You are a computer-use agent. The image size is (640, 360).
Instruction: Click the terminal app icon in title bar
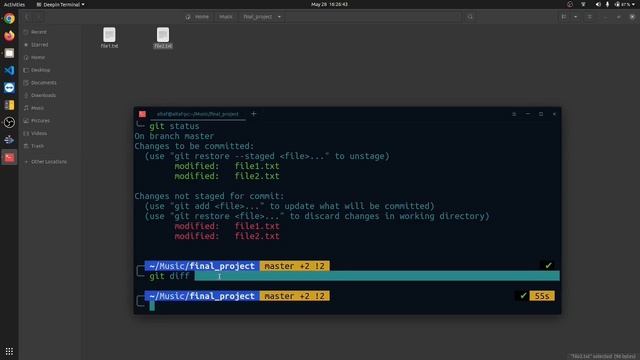click(x=142, y=114)
